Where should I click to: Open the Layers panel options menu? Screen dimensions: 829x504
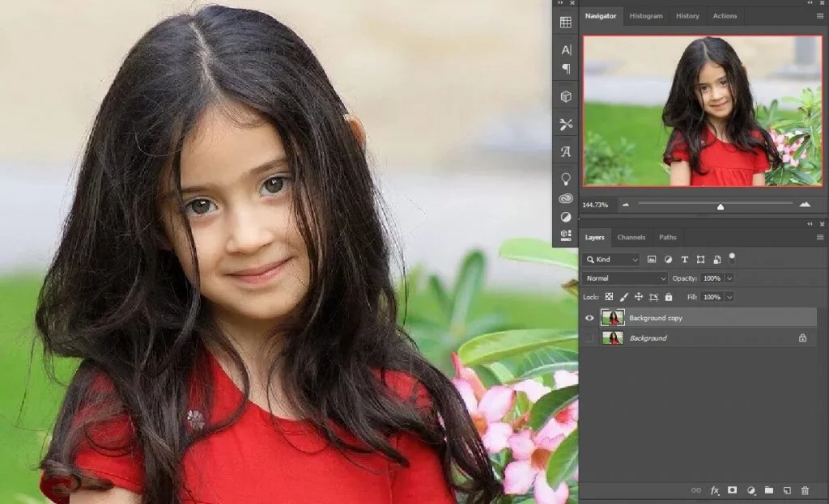[x=820, y=237]
